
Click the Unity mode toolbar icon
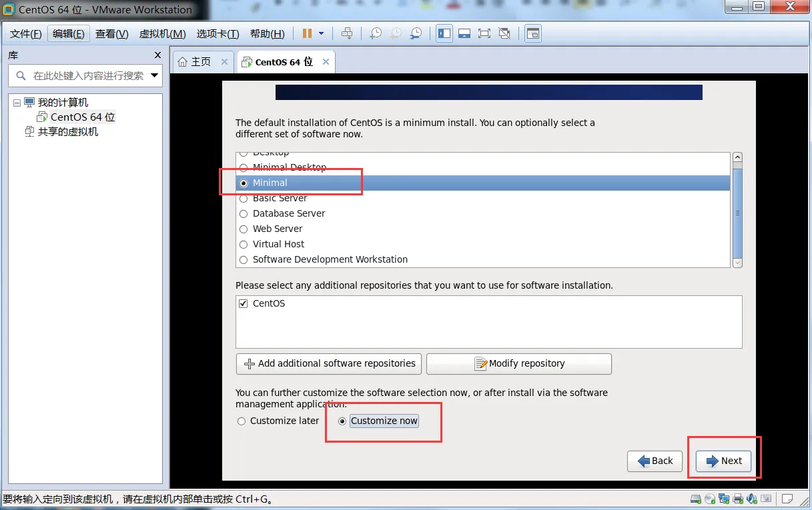504,33
